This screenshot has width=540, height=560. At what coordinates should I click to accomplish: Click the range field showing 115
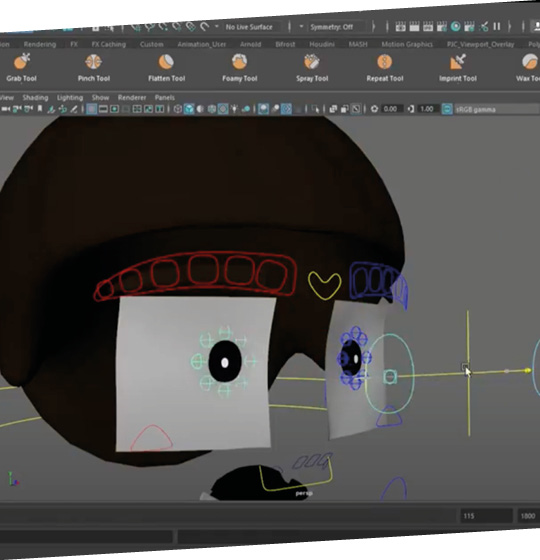point(485,516)
